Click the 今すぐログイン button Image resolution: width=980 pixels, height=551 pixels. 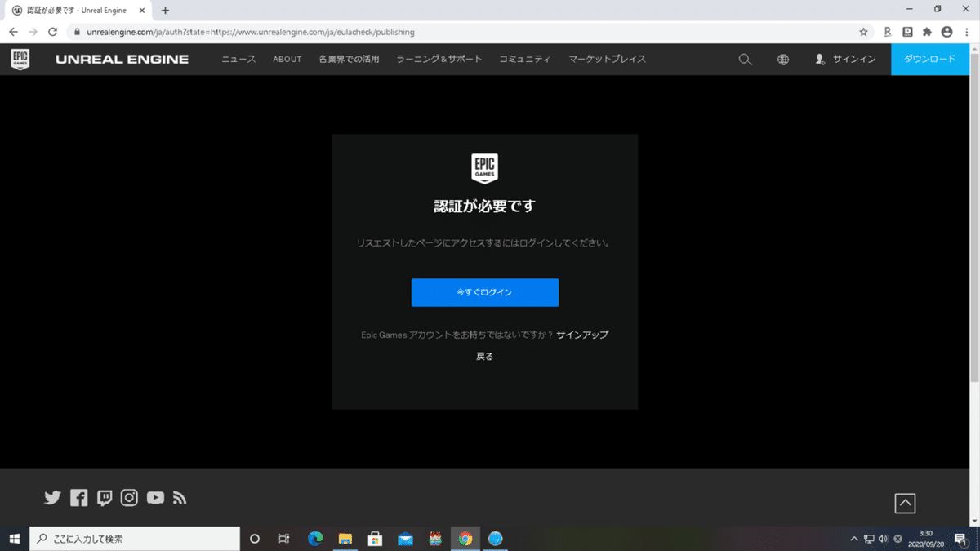(x=484, y=292)
